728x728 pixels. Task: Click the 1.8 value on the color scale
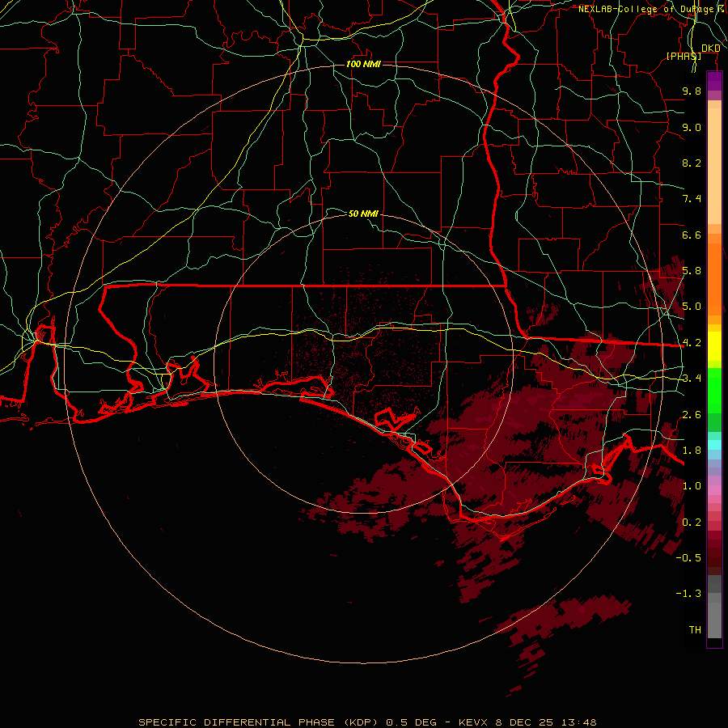coord(692,451)
